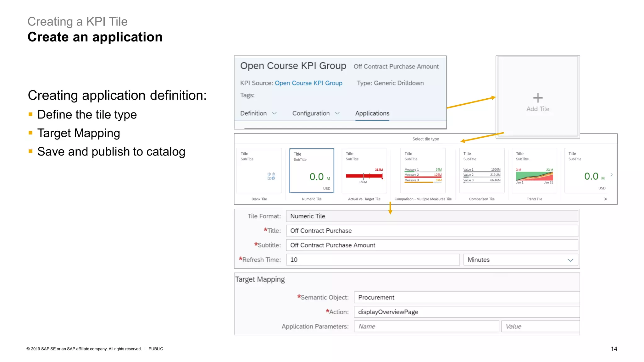Switch to the Applications tab
The height and width of the screenshot is (362, 644).
(372, 113)
